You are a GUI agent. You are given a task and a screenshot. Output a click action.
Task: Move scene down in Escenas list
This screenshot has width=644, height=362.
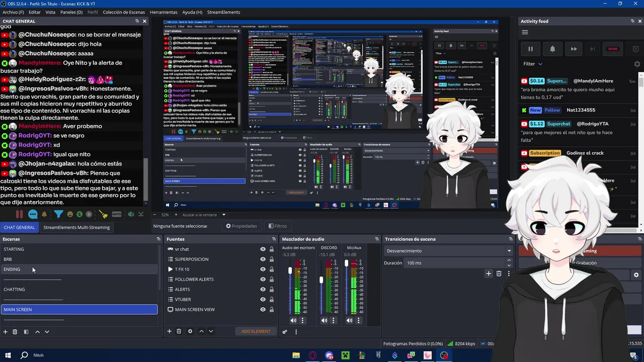click(47, 331)
